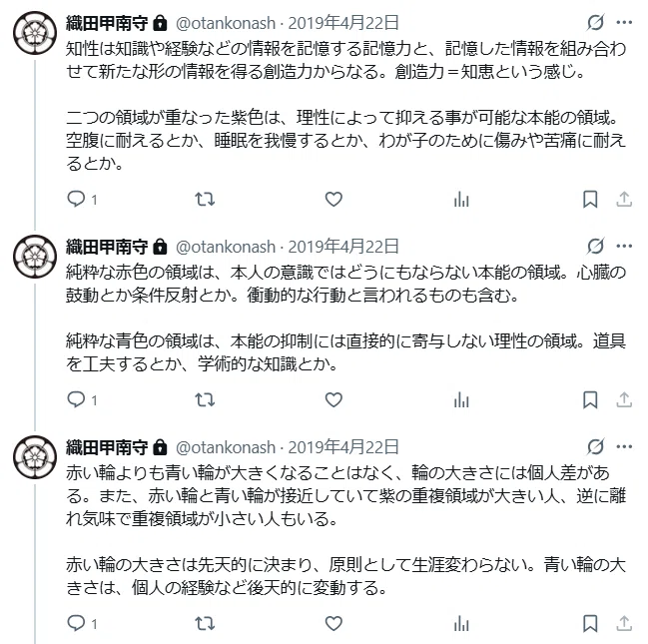Viewport: 648px width, 644px height.
Task: Retweet the first tweet about 知性
Action: pos(205,200)
